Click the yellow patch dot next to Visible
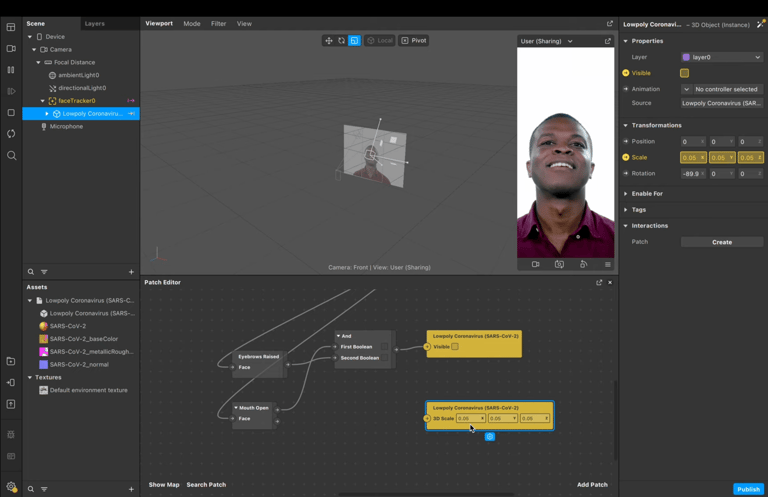Viewport: 768px width, 497px height. [x=625, y=73]
